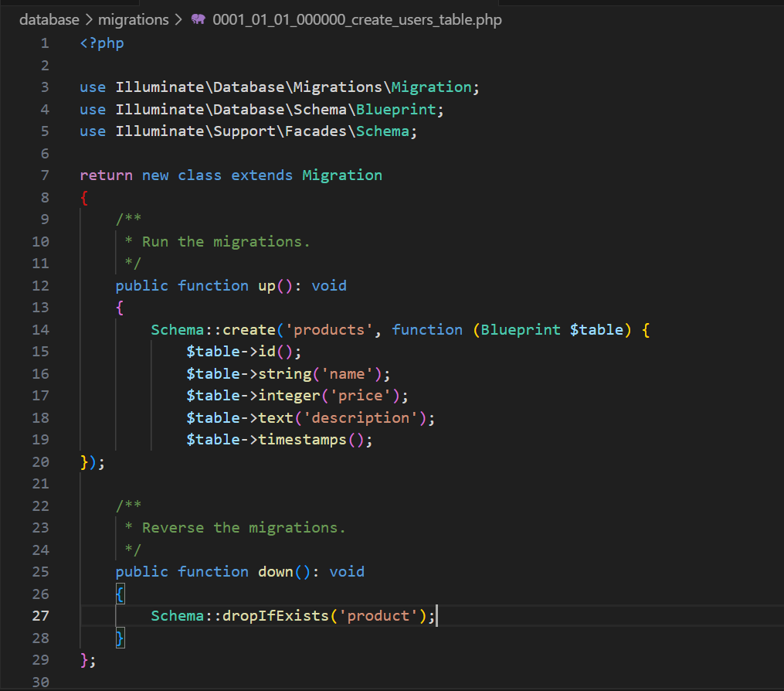Click the 'name' string on line 16
Image resolution: width=784 pixels, height=691 pixels.
347,374
